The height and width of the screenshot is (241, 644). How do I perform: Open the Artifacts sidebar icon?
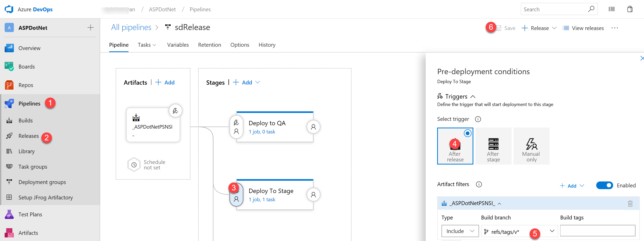[x=9, y=233]
